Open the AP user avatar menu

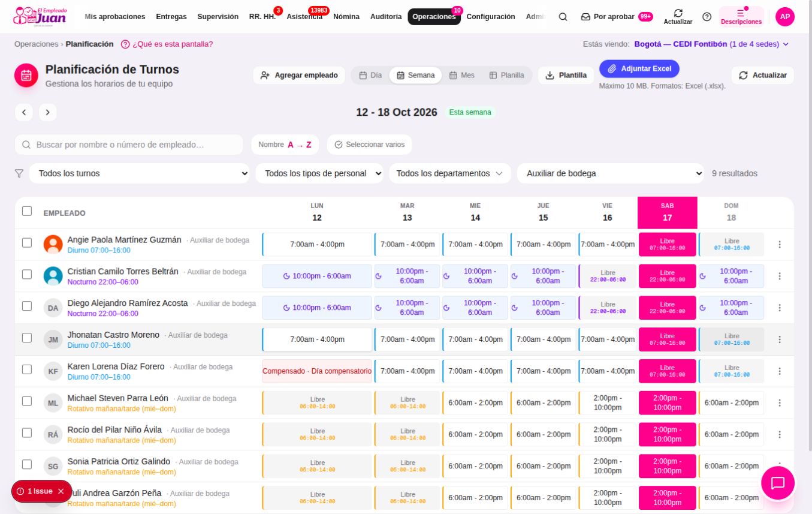(785, 17)
